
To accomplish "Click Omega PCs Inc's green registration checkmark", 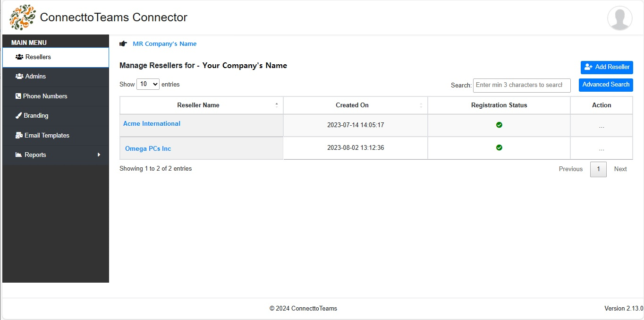I will [499, 147].
